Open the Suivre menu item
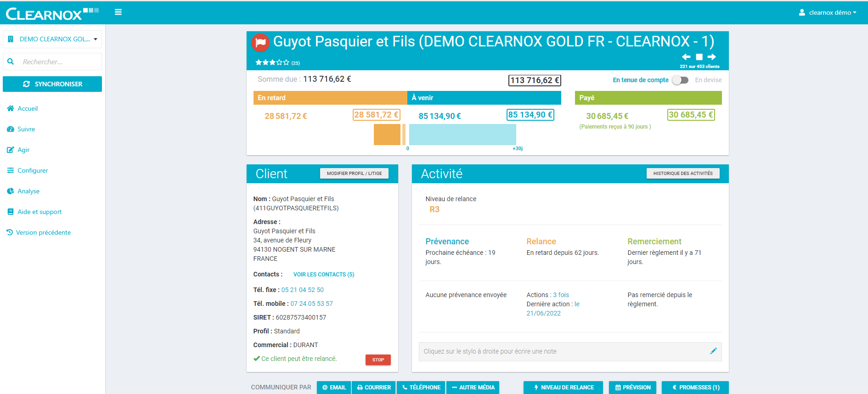Viewport: 868px width, 394px height. coord(21,129)
